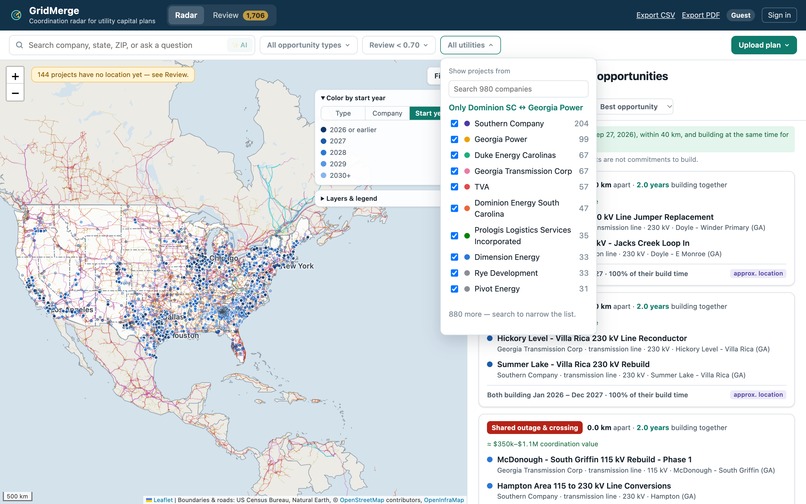
Task: Uncheck the Pivot Energy checkbox
Action: (454, 289)
